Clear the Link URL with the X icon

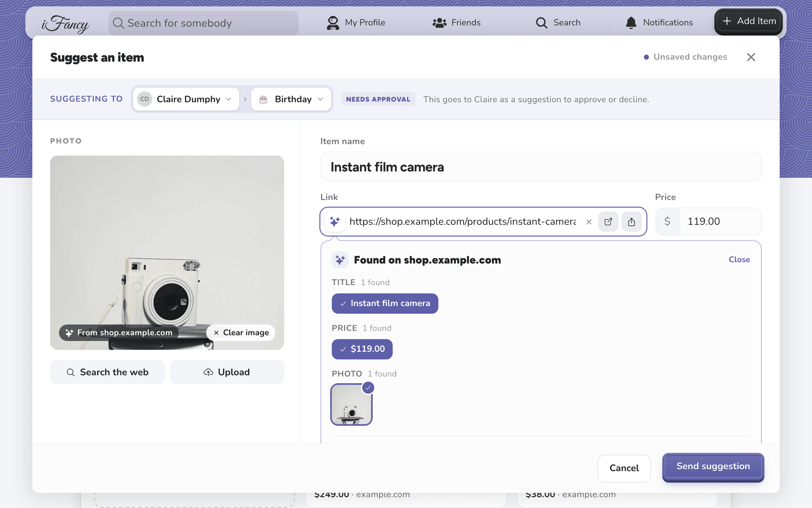point(589,222)
